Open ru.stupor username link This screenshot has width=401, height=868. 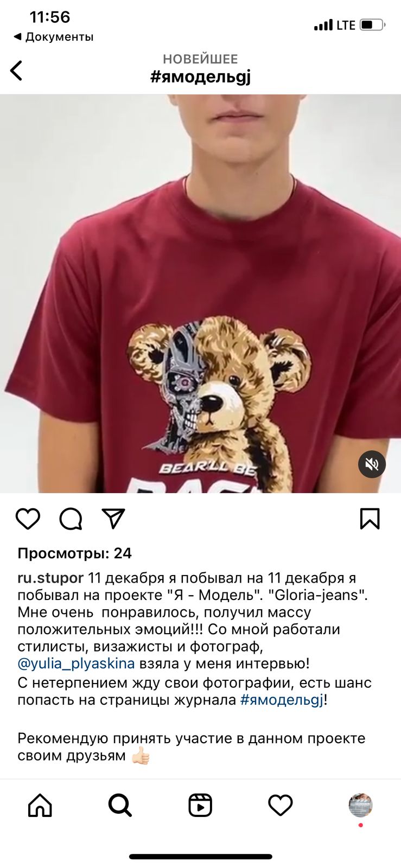[50, 578]
